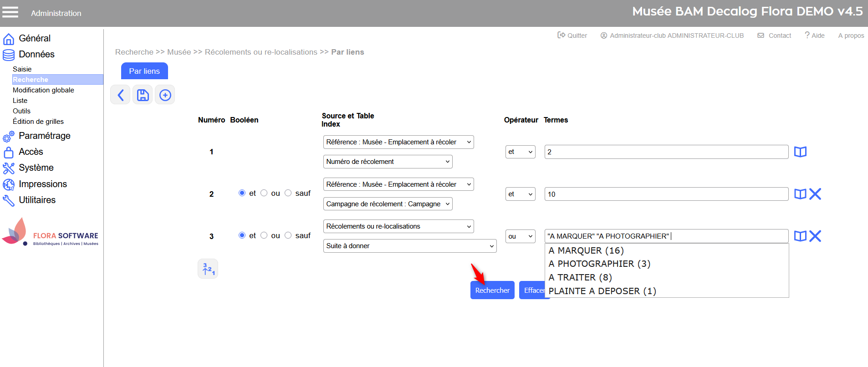Image resolution: width=868 pixels, height=367 pixels.
Task: Click the back arrow toolbar icon
Action: click(120, 95)
